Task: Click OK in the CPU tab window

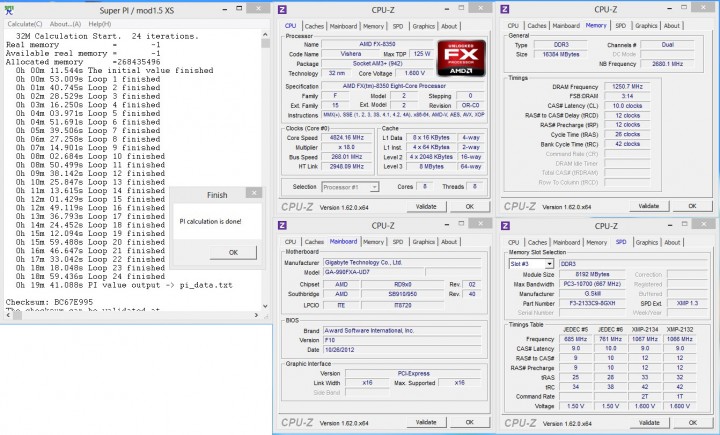Action: click(x=470, y=207)
